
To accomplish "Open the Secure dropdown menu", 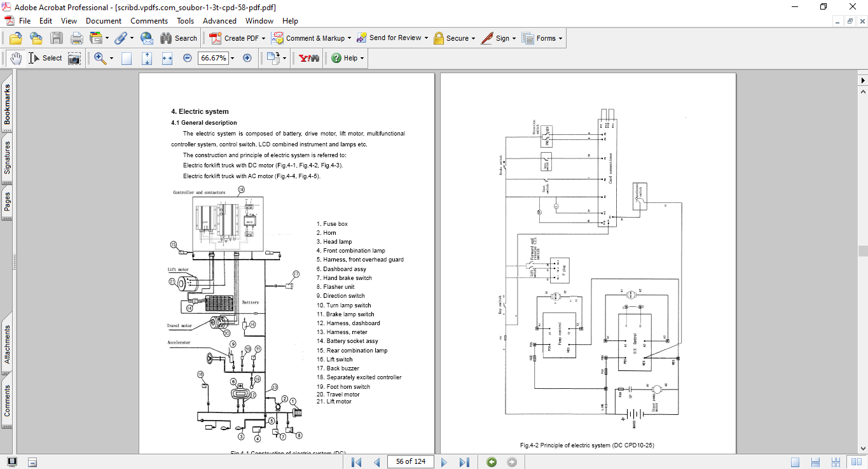I will pos(474,38).
